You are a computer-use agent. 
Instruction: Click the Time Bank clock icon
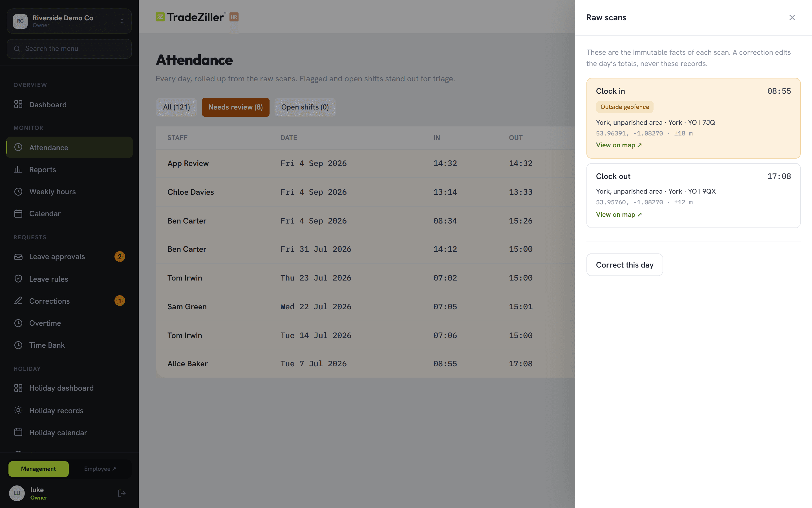click(x=18, y=345)
